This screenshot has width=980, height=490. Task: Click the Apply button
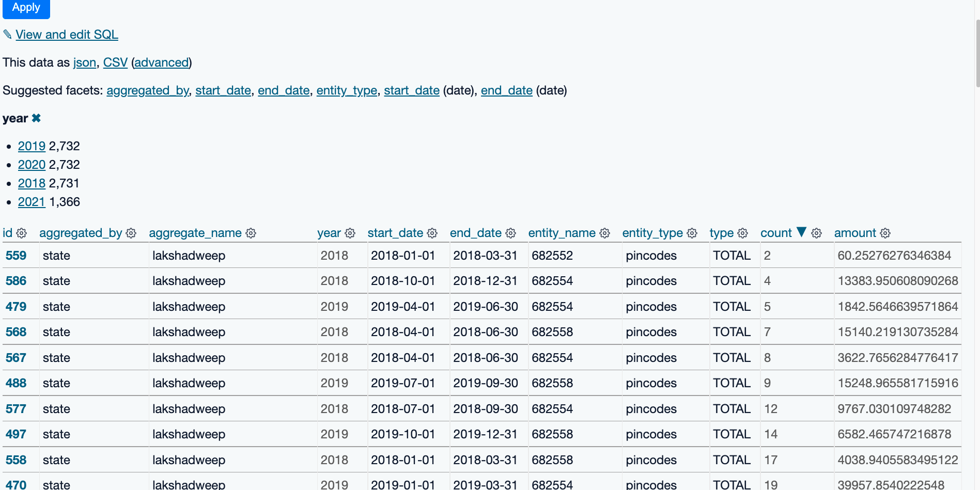coord(26,8)
